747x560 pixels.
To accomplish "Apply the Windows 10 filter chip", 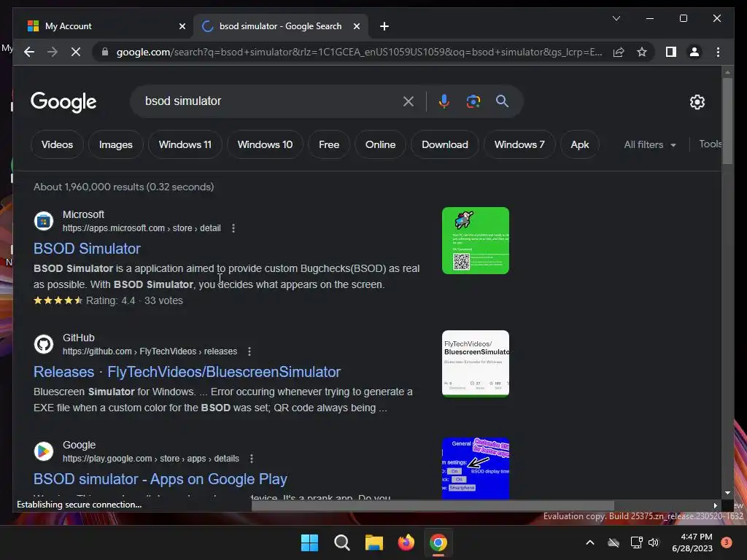I will click(265, 145).
